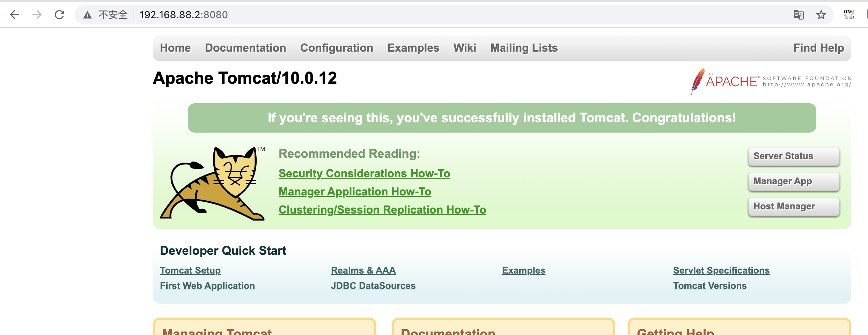Open Examples link under Developer Quick Start
Viewport: 868px width, 335px height.
[x=524, y=270]
